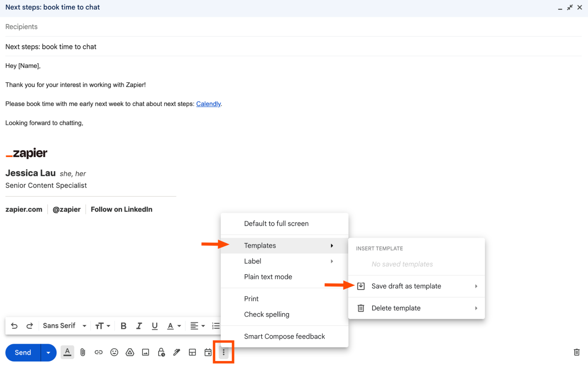The image size is (588, 366).
Task: Click the redo arrow in the formatting toolbar
Action: [x=30, y=326]
